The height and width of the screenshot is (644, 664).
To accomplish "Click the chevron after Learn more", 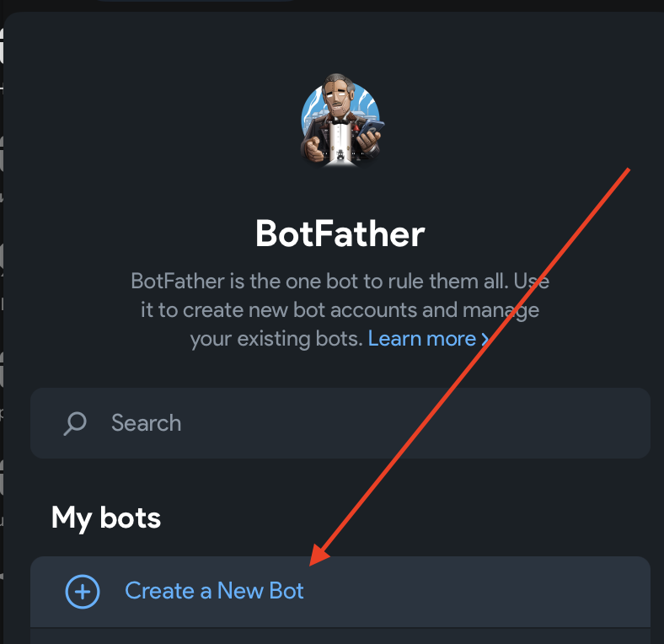I will pyautogui.click(x=485, y=339).
